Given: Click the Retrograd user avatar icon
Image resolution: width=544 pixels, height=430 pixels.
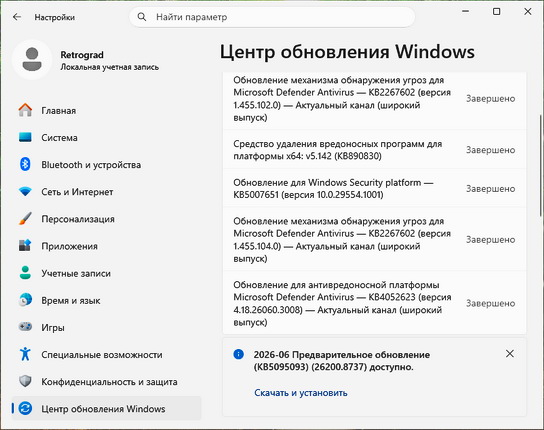Looking at the screenshot, I should tap(32, 59).
